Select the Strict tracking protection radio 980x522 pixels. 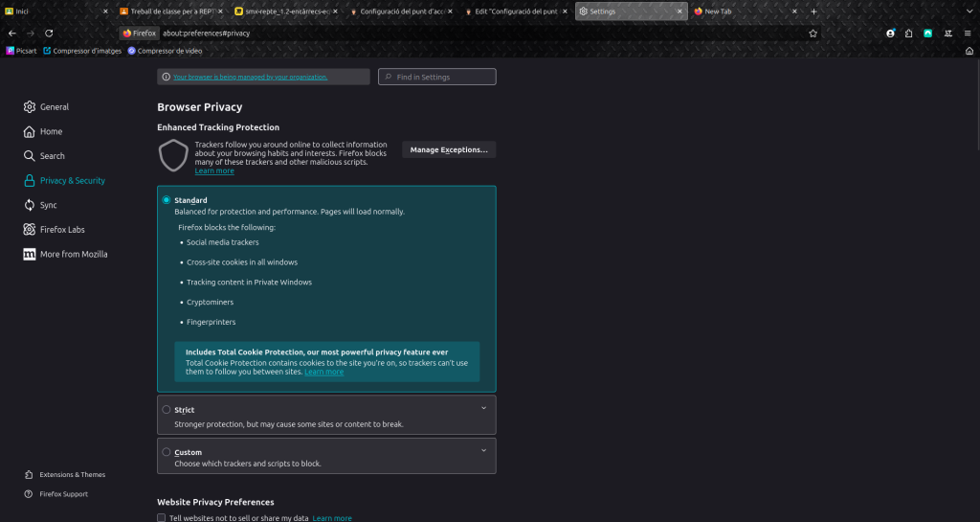point(167,410)
